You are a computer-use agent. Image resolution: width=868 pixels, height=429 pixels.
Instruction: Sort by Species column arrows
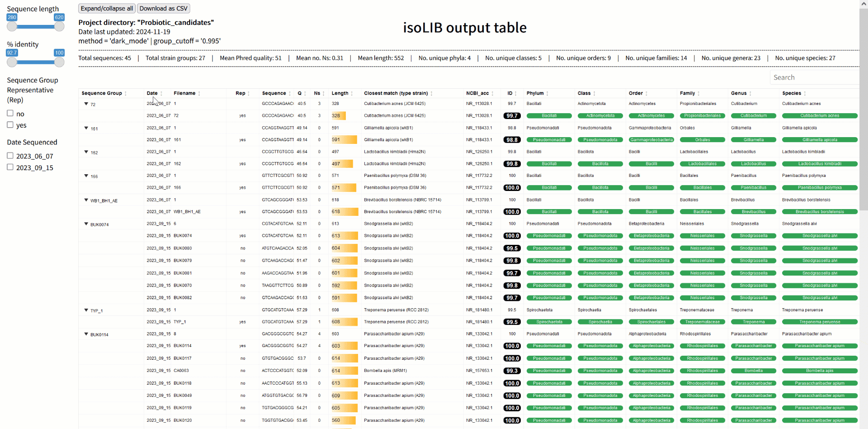coord(805,94)
